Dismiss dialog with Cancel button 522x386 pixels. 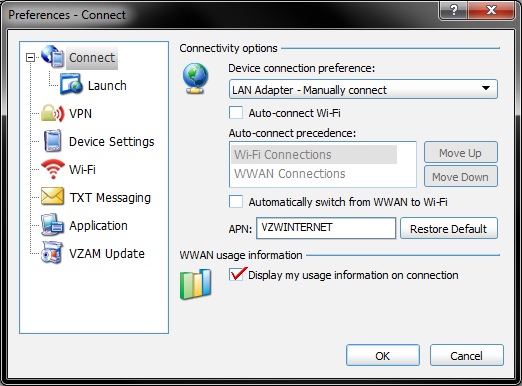point(467,356)
